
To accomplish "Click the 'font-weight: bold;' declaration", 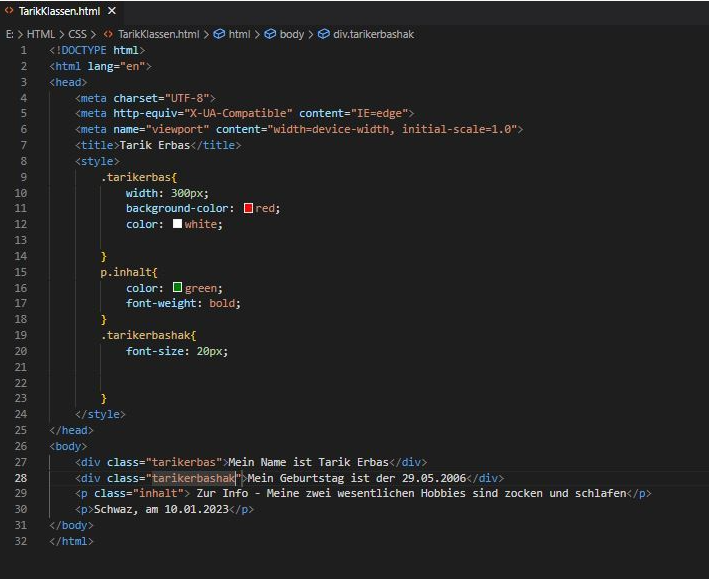I will pos(183,304).
